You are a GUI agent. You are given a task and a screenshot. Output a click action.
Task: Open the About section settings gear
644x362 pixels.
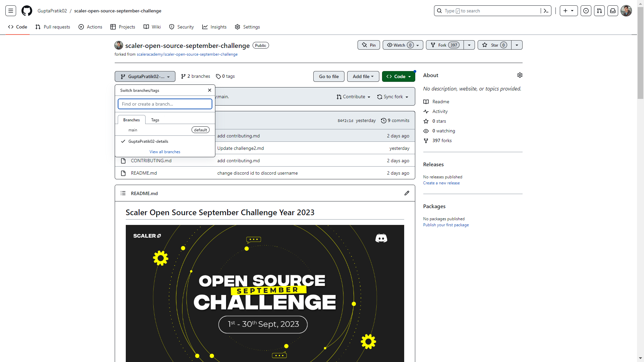coord(520,75)
